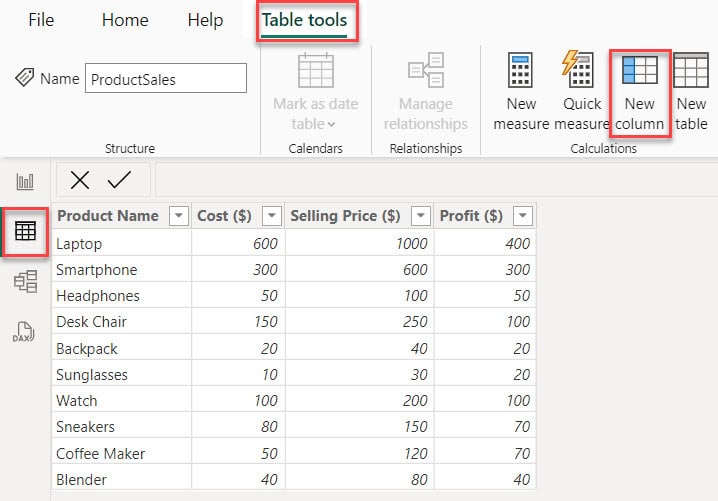Click the Laptop cell
The image size is (718, 501).
(122, 244)
